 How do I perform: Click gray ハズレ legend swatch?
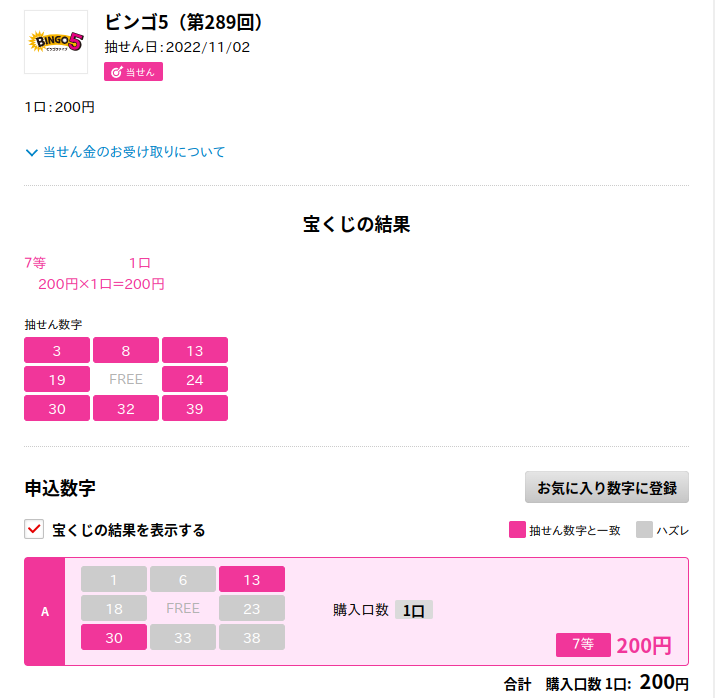pos(644,530)
